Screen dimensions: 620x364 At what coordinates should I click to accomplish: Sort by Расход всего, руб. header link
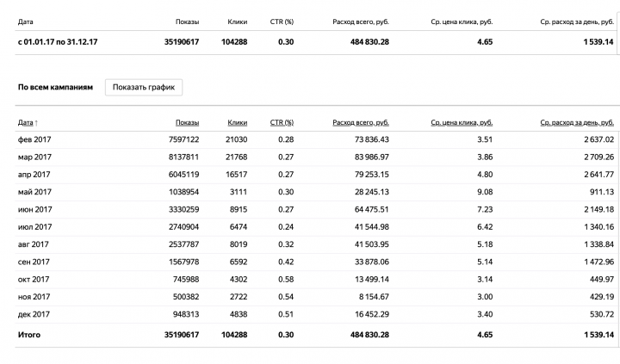361,122
